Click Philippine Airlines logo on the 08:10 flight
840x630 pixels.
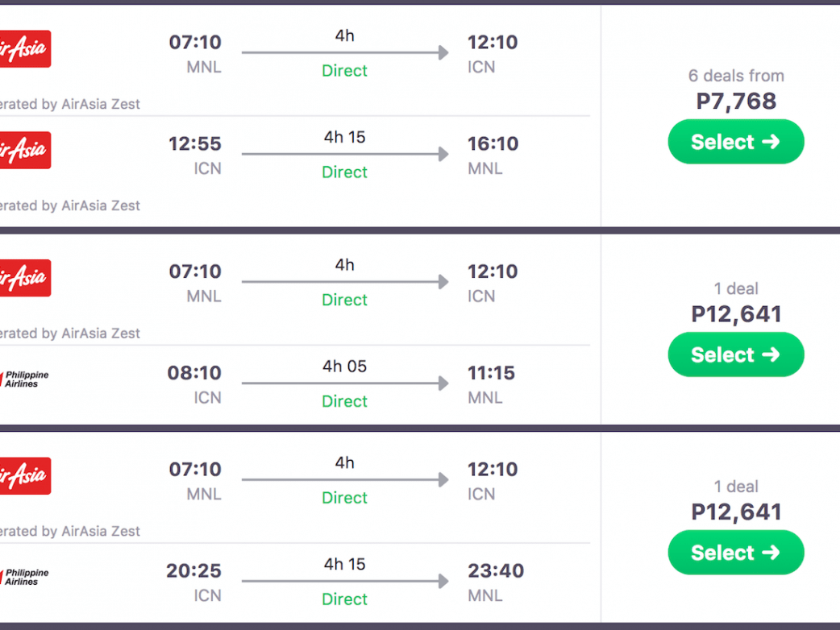[x=24, y=379]
